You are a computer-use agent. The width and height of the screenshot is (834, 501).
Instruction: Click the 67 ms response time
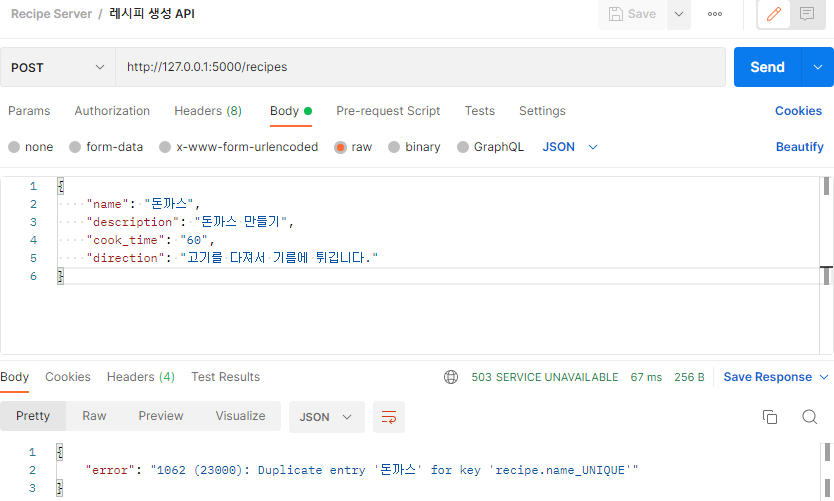pos(646,377)
